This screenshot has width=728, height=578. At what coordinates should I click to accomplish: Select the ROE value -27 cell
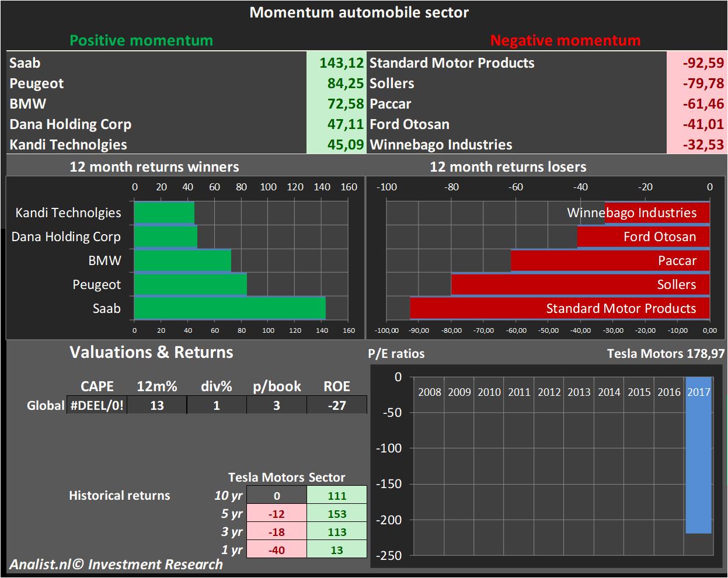[337, 405]
